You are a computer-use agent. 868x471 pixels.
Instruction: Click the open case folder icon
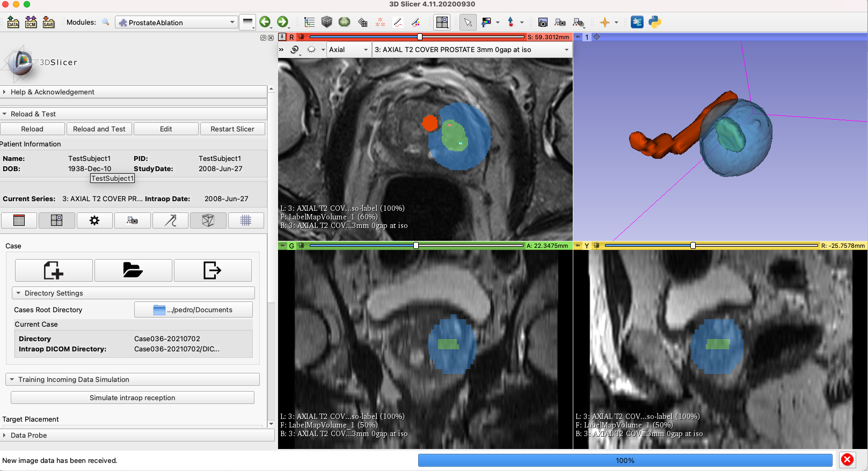(x=133, y=270)
